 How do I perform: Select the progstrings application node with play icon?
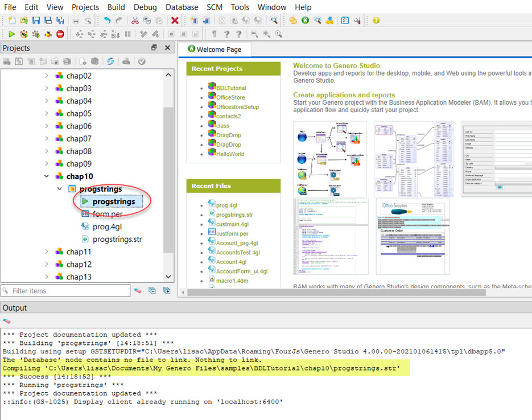tap(112, 201)
